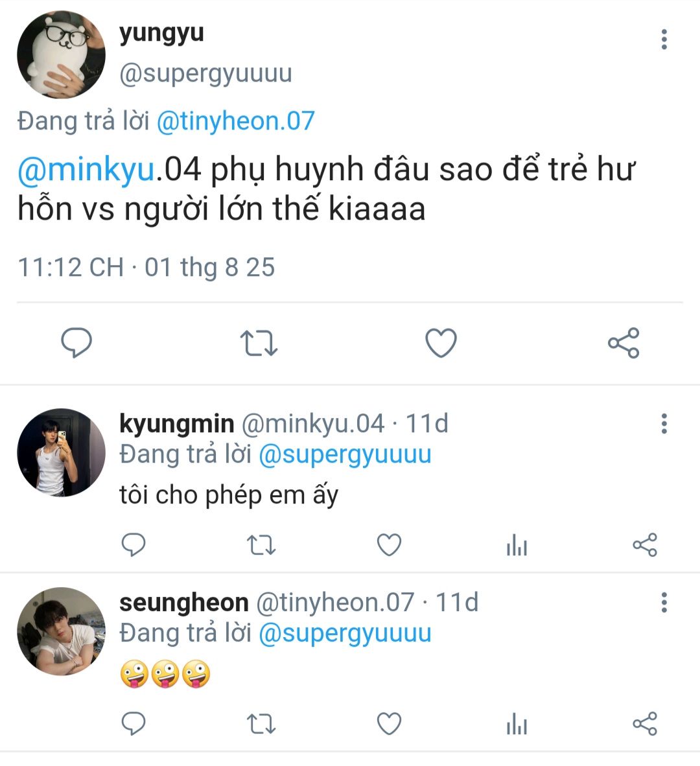The height and width of the screenshot is (766, 700).
Task: View analytics for seungheon's reply
Action: [x=517, y=725]
